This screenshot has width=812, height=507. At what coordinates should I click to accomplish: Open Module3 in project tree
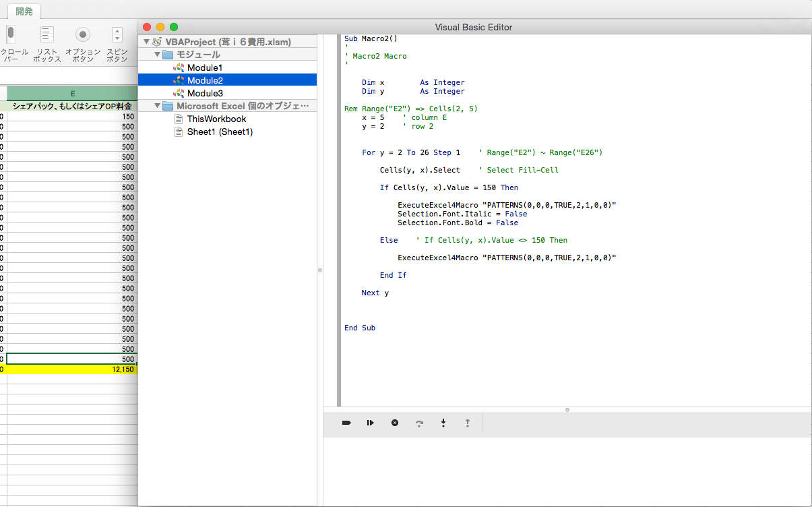[204, 93]
